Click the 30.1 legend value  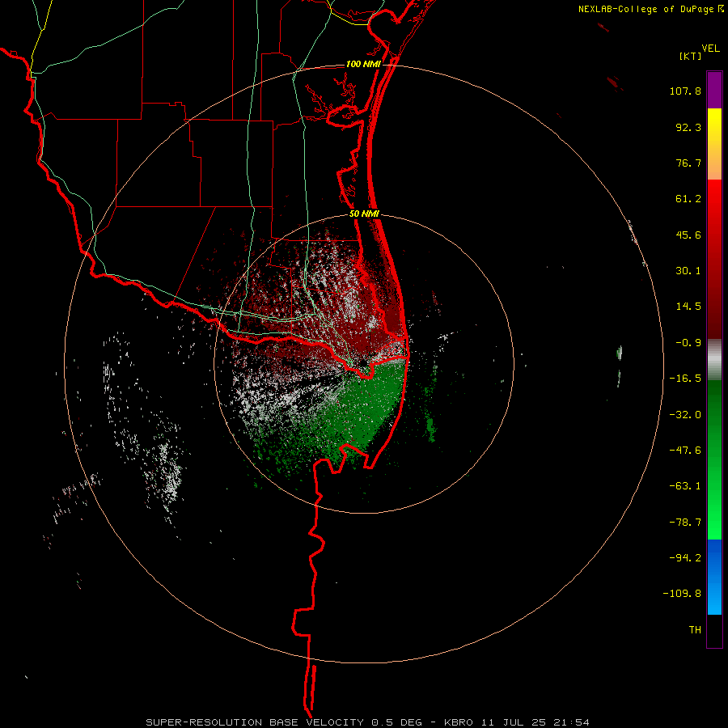[x=688, y=271]
